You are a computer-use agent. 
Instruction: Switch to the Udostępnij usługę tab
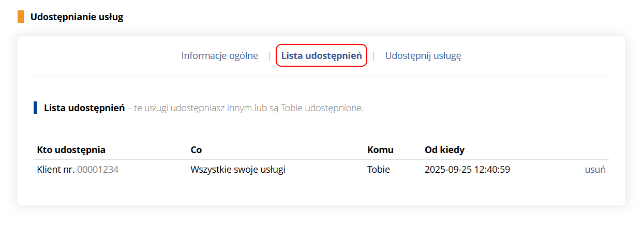423,56
